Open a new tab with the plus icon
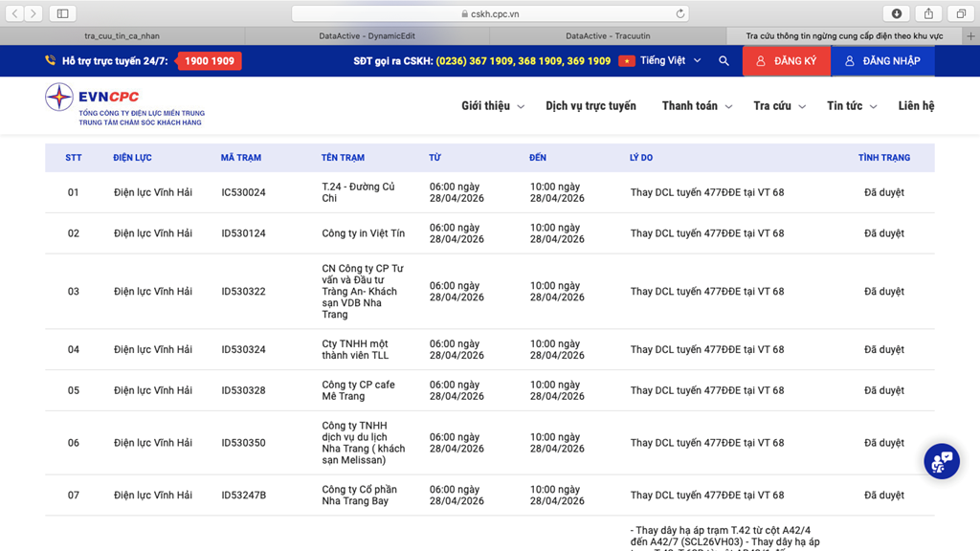Viewport: 980px width, 551px height. 969,36
